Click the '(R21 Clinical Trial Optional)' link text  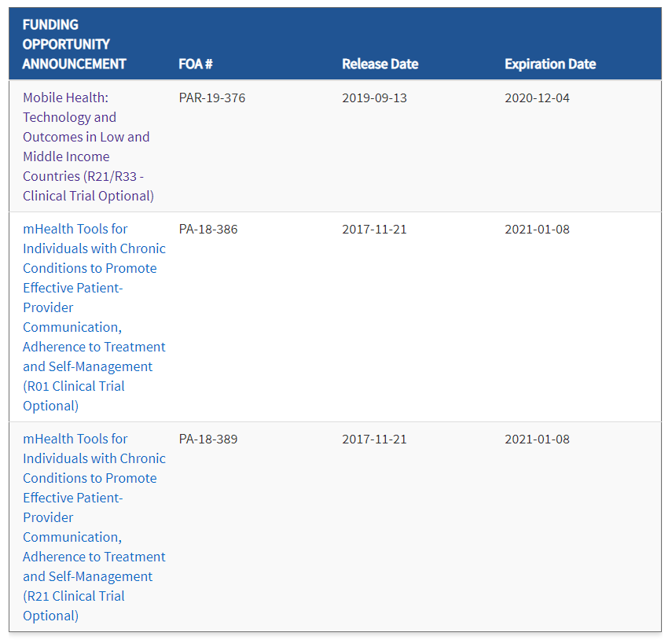point(74,605)
